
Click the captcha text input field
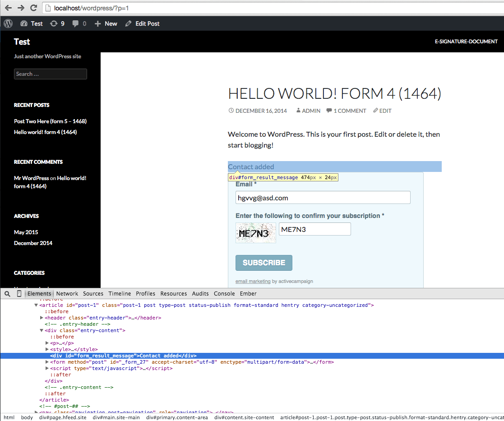pos(314,229)
